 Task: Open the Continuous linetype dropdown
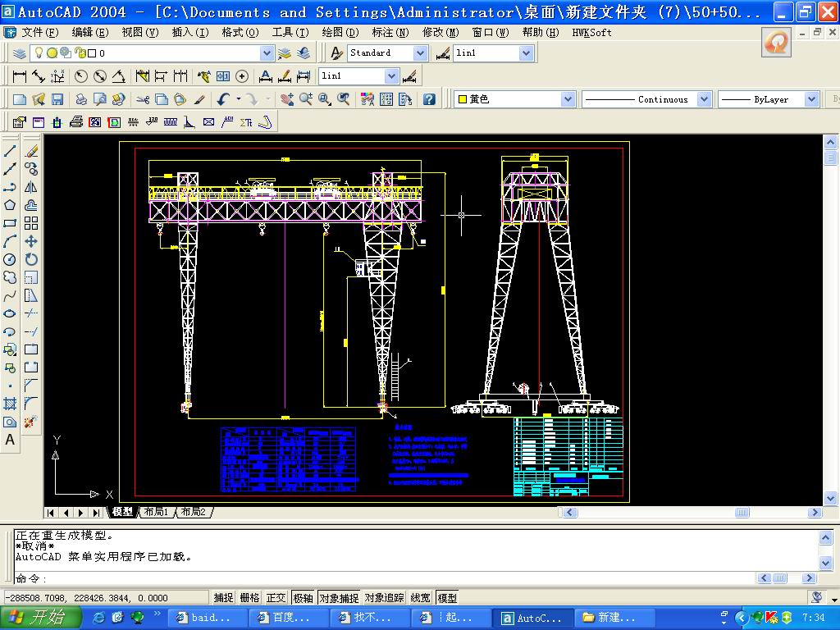704,99
